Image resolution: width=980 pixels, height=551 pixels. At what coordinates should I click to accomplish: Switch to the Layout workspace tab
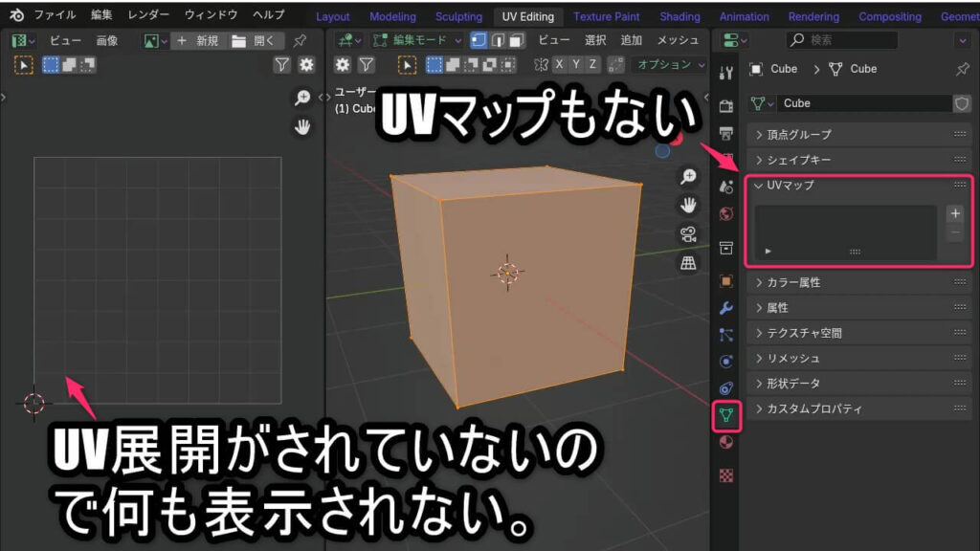point(332,17)
